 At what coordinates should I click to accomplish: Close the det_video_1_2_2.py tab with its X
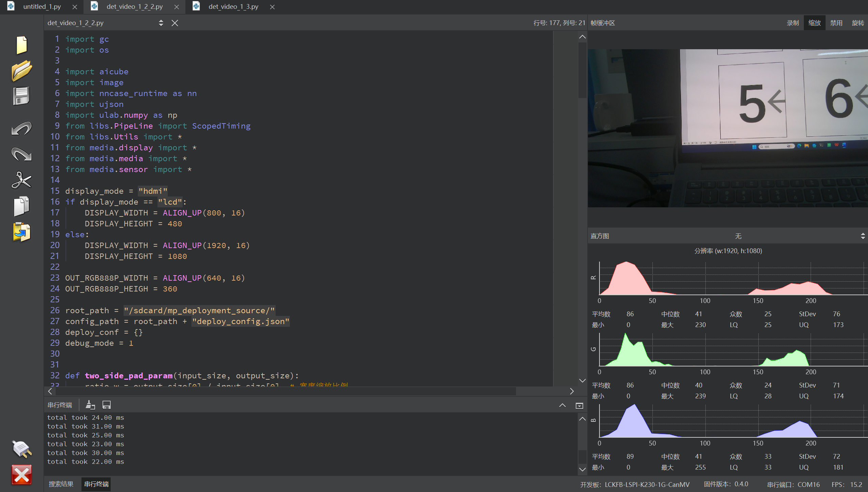tap(177, 7)
